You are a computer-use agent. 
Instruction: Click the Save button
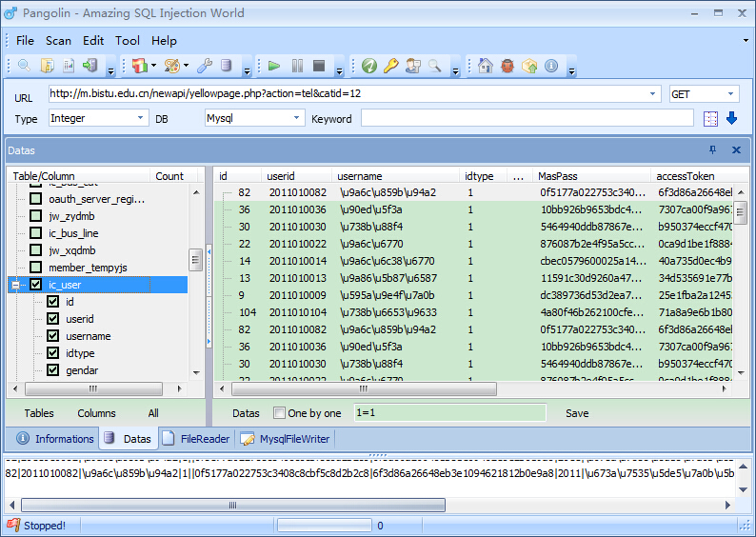577,413
